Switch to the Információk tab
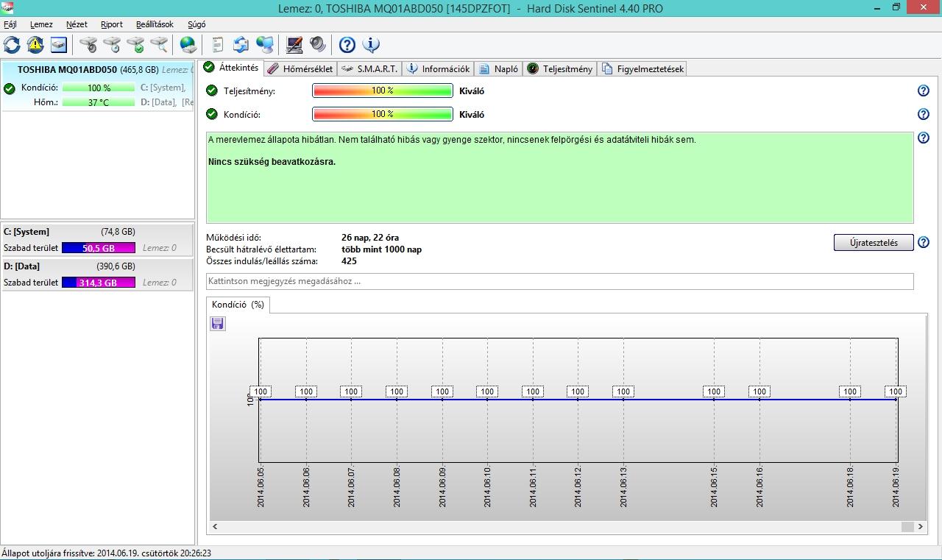 (x=439, y=68)
